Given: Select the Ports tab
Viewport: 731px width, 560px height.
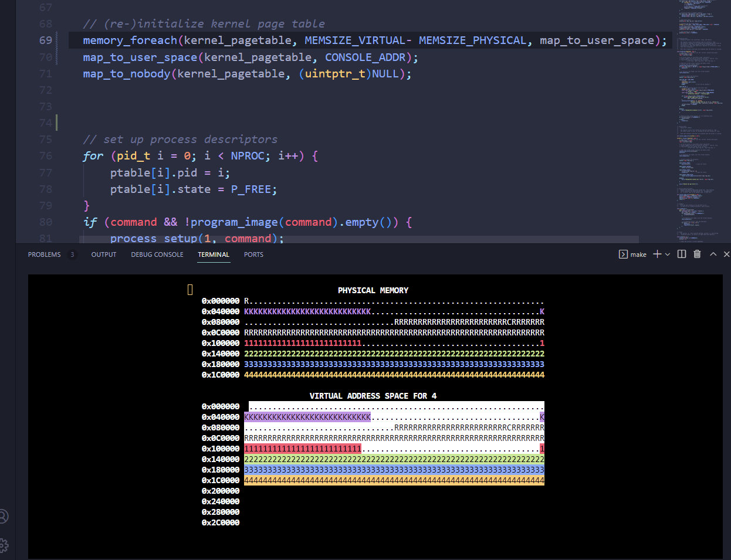Looking at the screenshot, I should click(x=253, y=254).
